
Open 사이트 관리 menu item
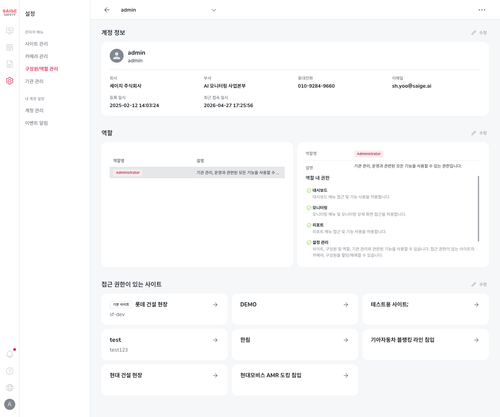click(x=36, y=44)
